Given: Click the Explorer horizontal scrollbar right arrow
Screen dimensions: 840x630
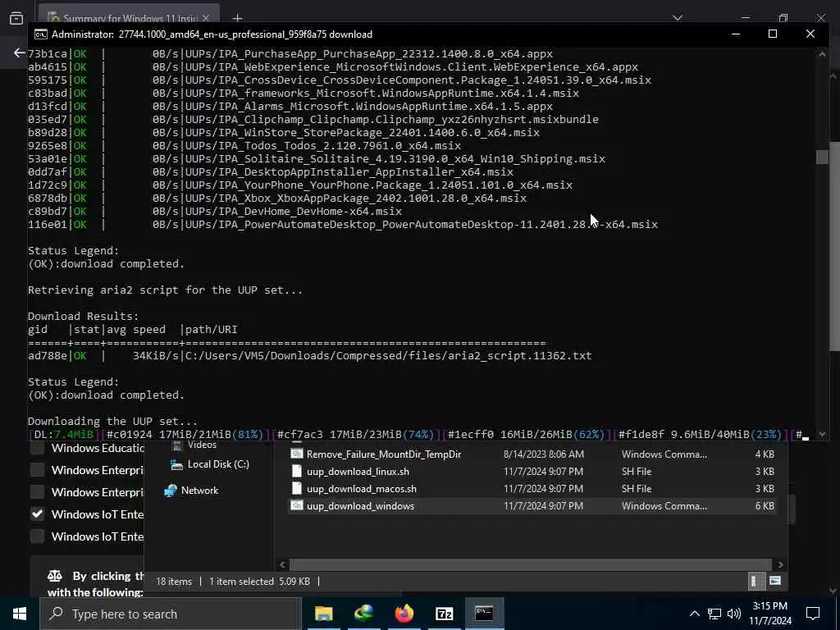Looking at the screenshot, I should click(x=781, y=564).
